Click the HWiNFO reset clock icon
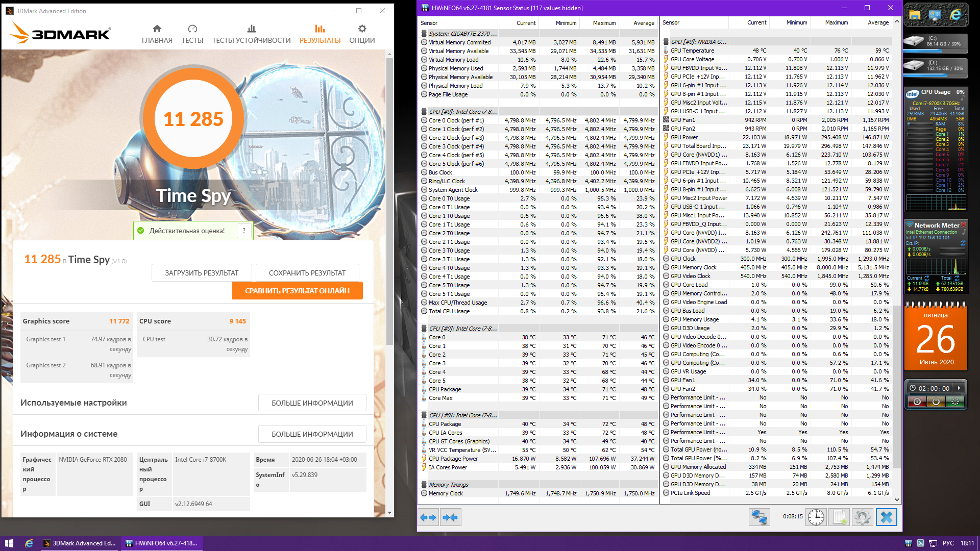Image resolution: width=980 pixels, height=551 pixels. (x=816, y=517)
